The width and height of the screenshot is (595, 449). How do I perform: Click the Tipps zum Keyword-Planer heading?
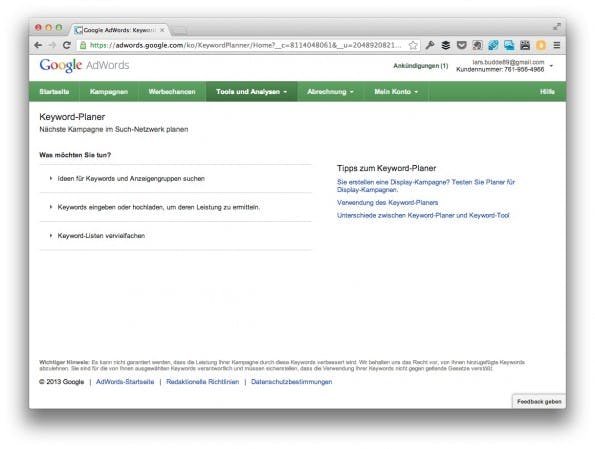(x=386, y=168)
